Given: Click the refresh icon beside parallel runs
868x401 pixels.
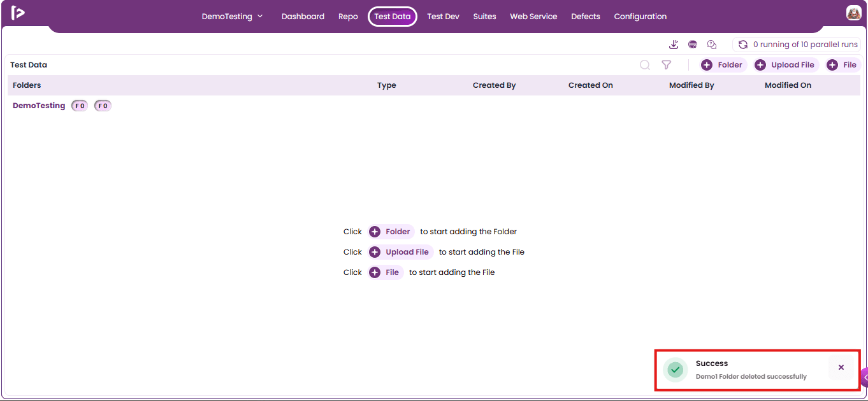Looking at the screenshot, I should (743, 45).
